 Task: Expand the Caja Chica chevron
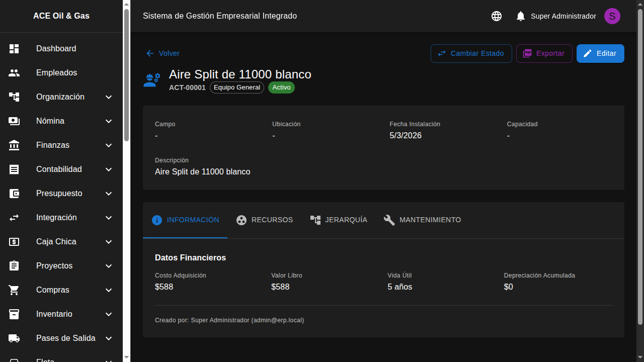[x=109, y=242]
